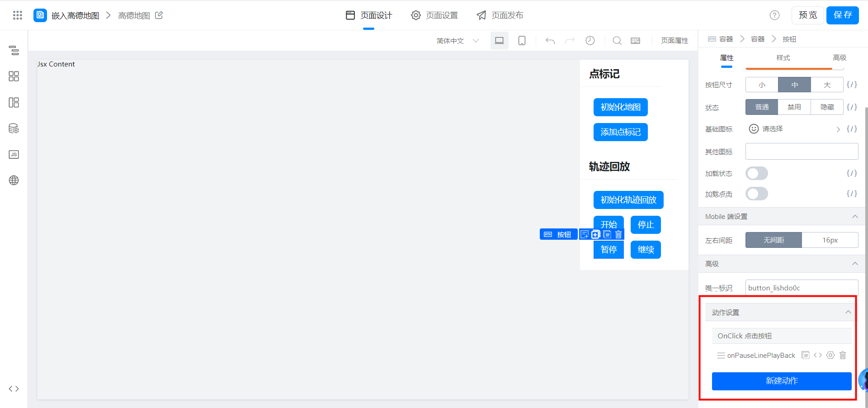Switch to desktop device preview
The image size is (868, 408).
click(500, 41)
